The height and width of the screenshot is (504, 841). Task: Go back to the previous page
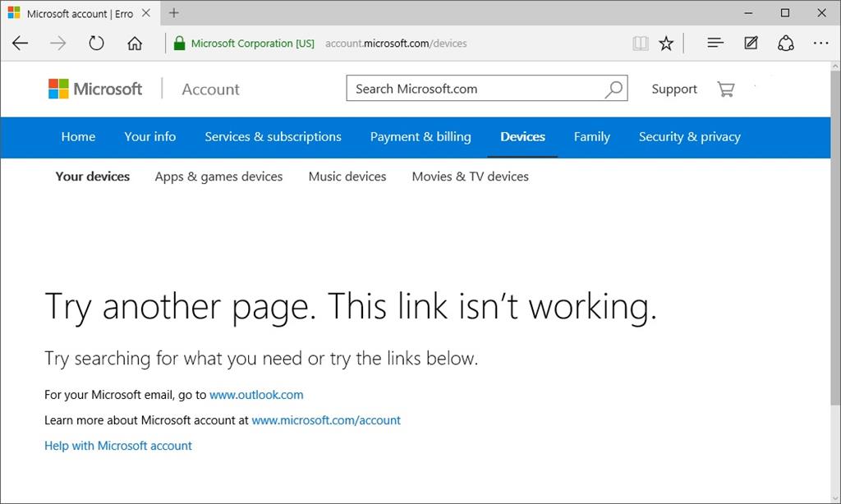pyautogui.click(x=20, y=43)
